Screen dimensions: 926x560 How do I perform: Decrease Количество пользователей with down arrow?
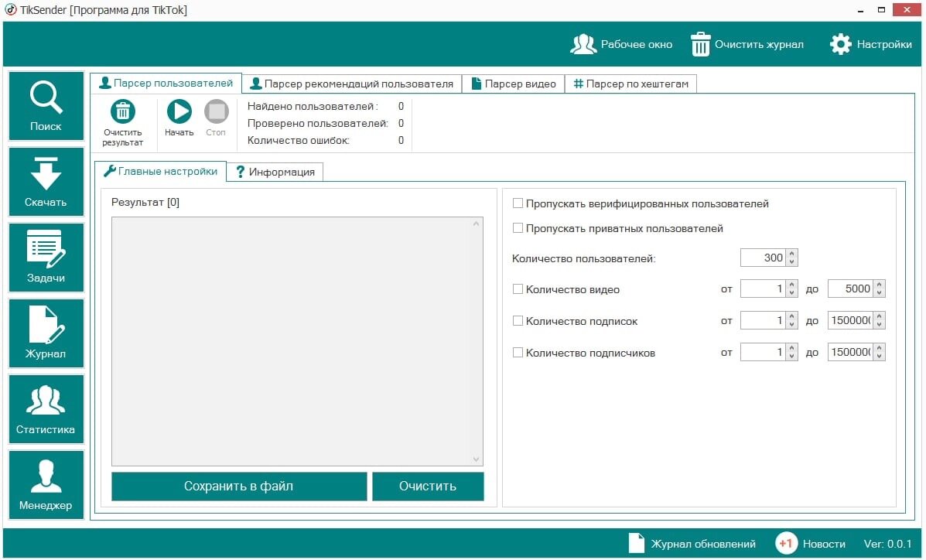point(792,261)
